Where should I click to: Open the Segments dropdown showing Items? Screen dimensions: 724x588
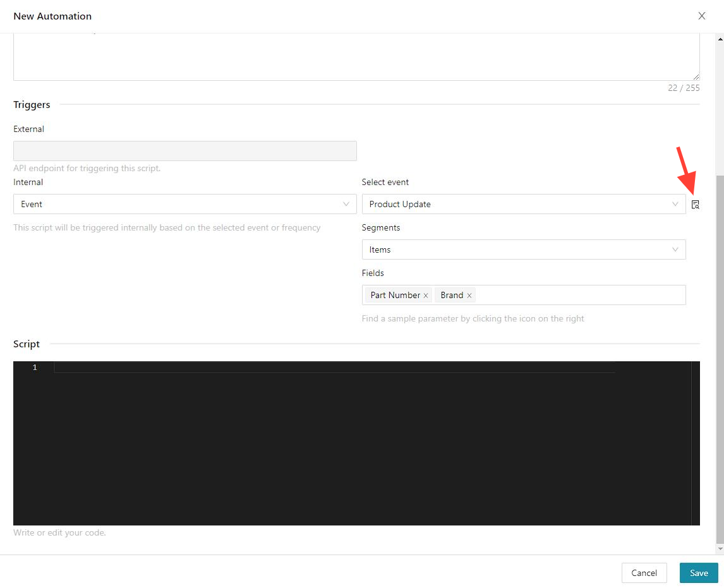click(x=524, y=249)
